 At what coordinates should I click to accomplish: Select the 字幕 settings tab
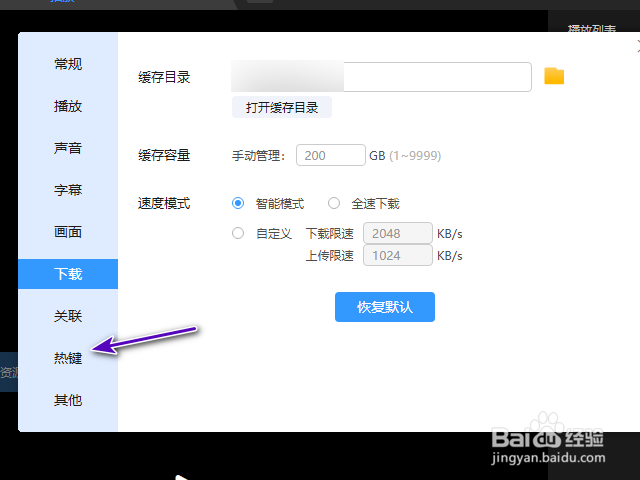pos(68,190)
